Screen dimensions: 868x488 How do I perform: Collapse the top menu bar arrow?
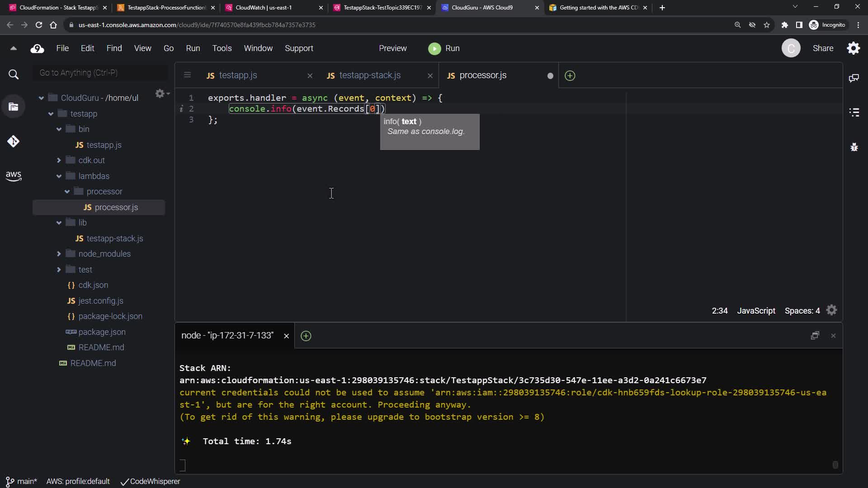[14, 48]
